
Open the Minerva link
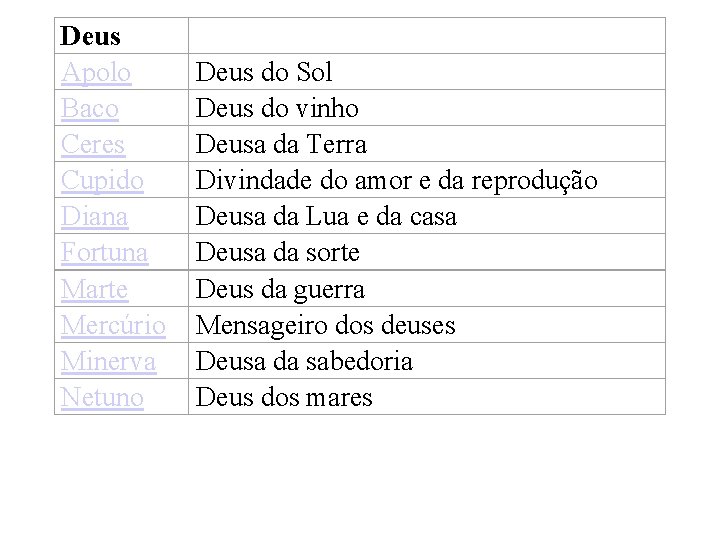[x=108, y=360]
